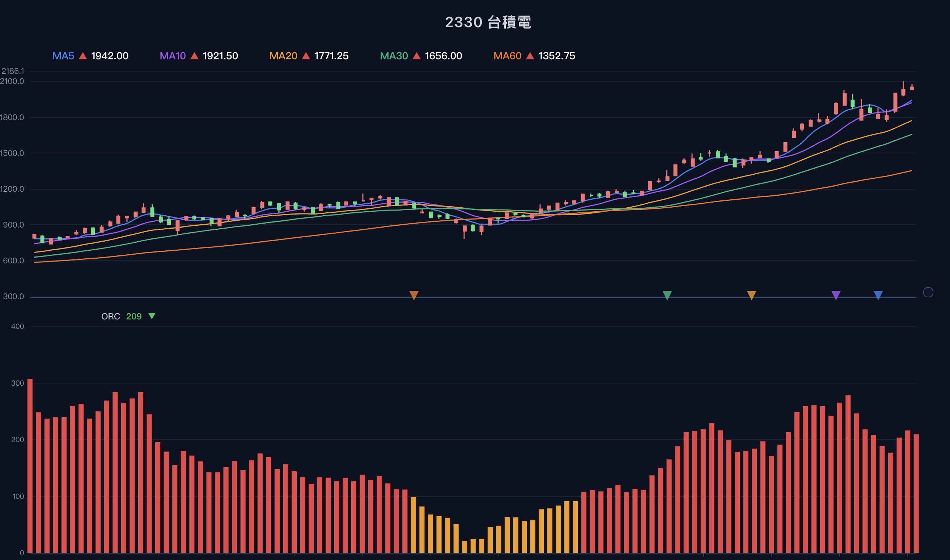This screenshot has width=950, height=560.
Task: Click the green down-triangle next to ORC 209
Action: tap(152, 316)
